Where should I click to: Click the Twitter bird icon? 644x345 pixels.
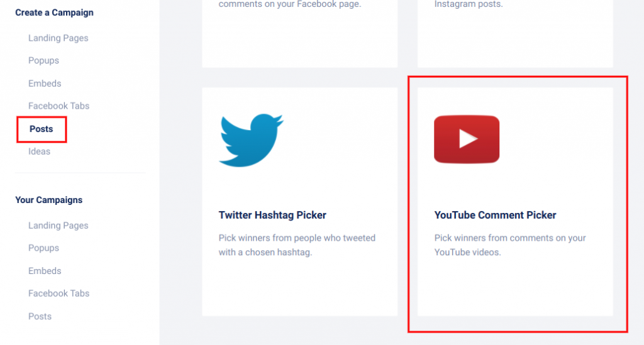click(x=251, y=140)
